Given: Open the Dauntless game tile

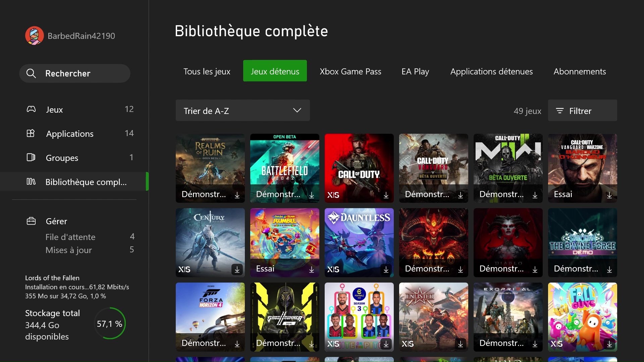Looking at the screenshot, I should pos(359,243).
